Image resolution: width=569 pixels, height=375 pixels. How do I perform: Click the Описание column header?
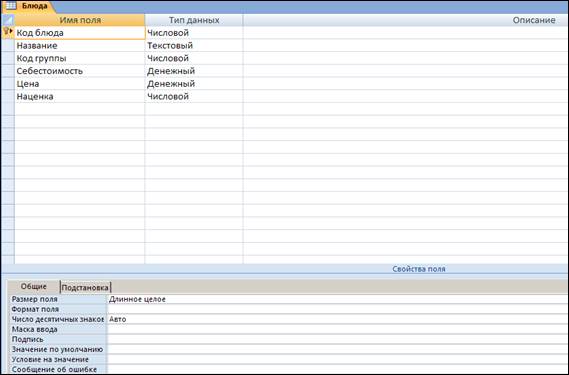tap(405, 20)
